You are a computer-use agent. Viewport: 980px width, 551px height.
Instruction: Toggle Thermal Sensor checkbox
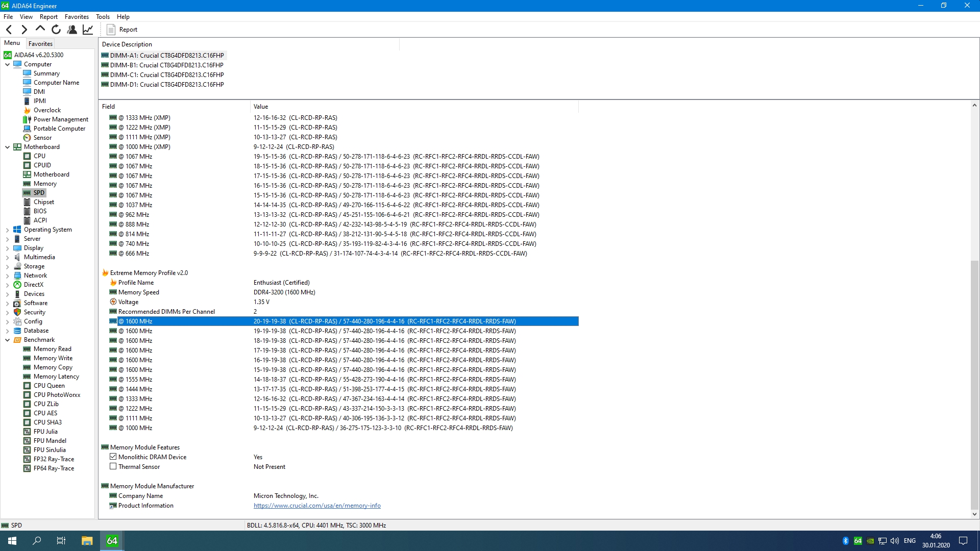pos(113,466)
